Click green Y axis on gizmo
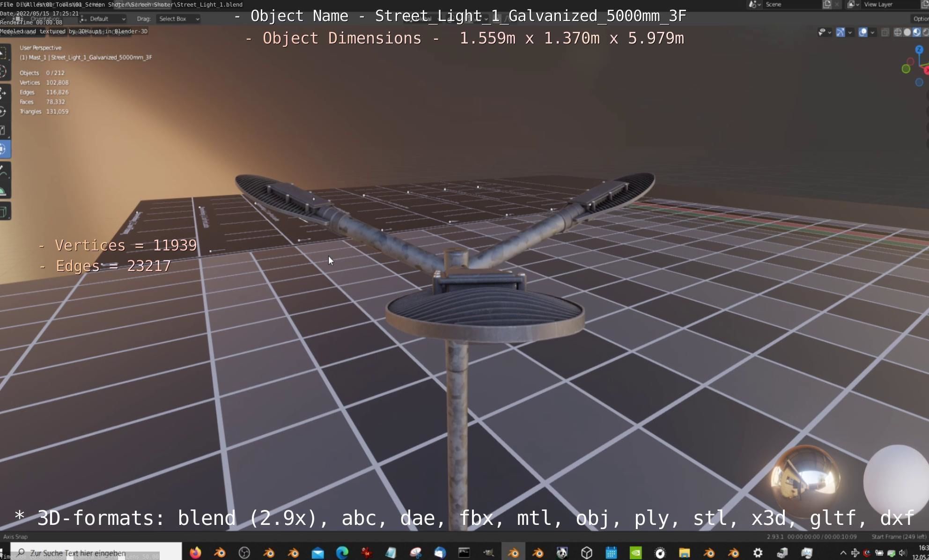The image size is (929, 560). tap(906, 69)
